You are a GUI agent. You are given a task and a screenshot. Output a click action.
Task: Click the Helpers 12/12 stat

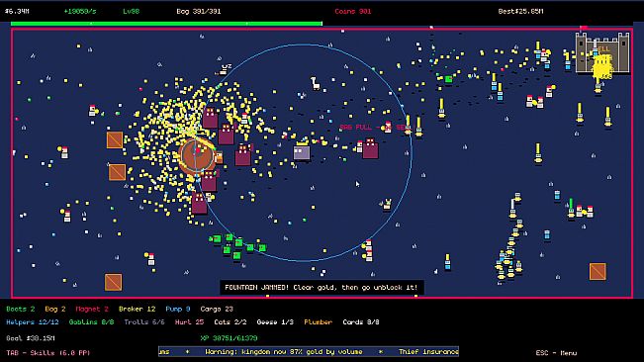pyautogui.click(x=33, y=322)
